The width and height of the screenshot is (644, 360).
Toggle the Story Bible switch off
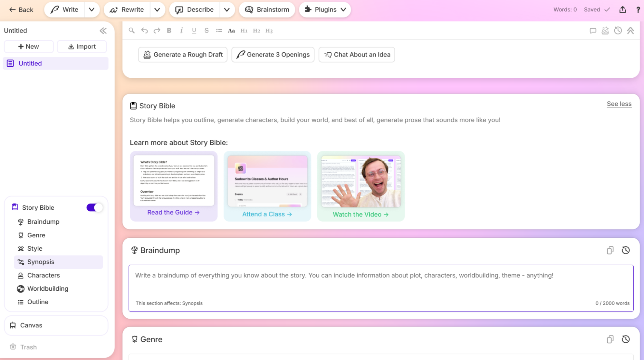coord(94,207)
